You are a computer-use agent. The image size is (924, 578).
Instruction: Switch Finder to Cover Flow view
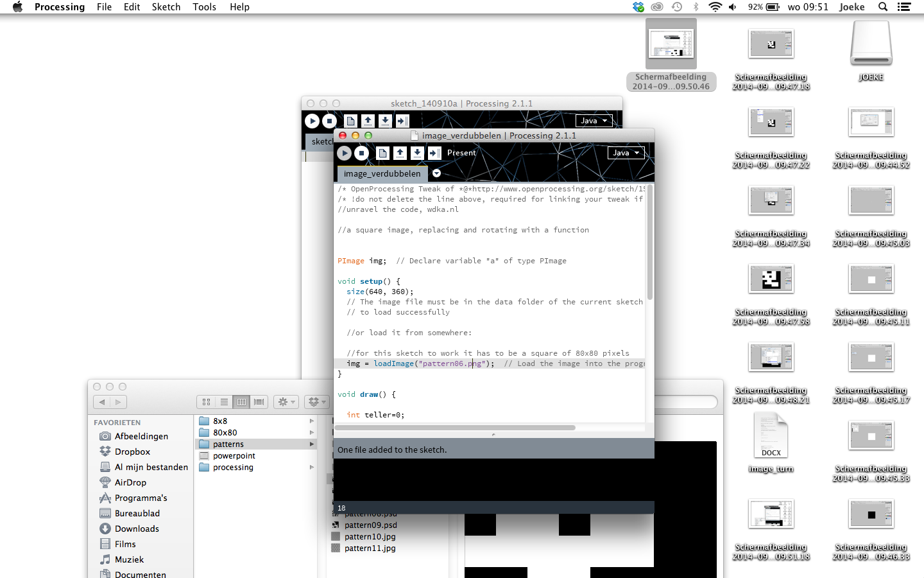coord(259,402)
